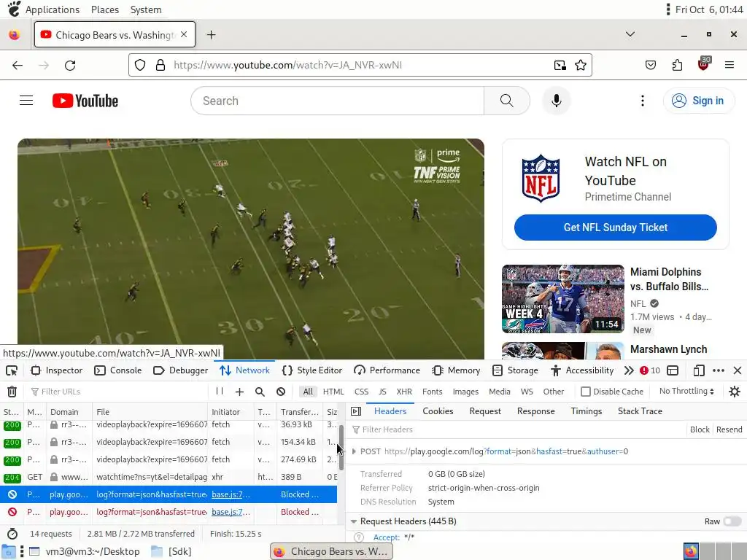Viewport: 747px width, 560px height.
Task: Click the performance analysis stopwatch icon
Action: click(x=12, y=534)
